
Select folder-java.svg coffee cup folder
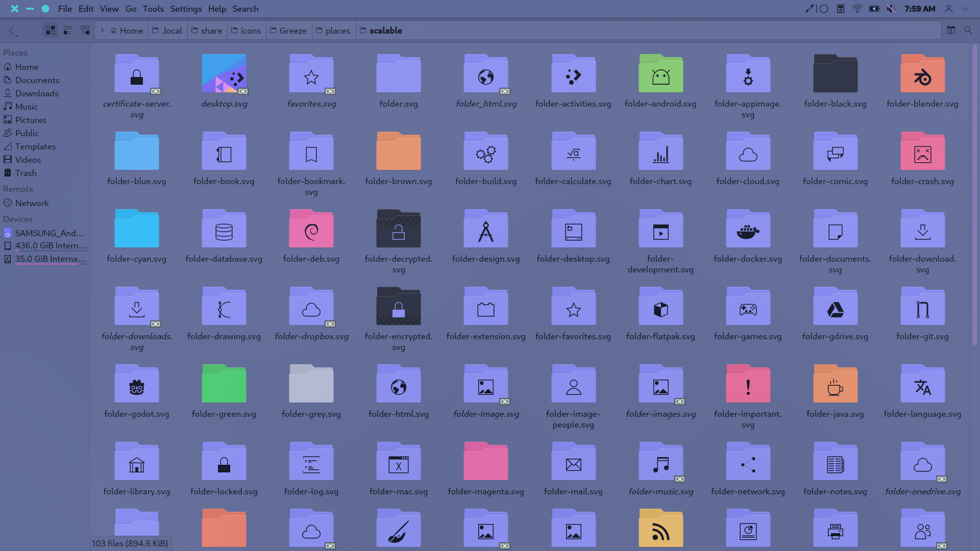[x=835, y=384]
